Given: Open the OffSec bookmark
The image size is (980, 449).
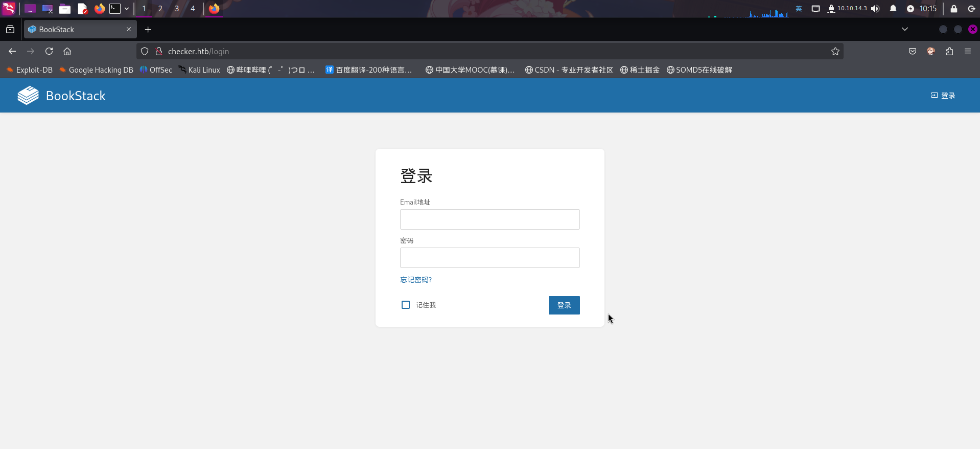Looking at the screenshot, I should [x=156, y=70].
